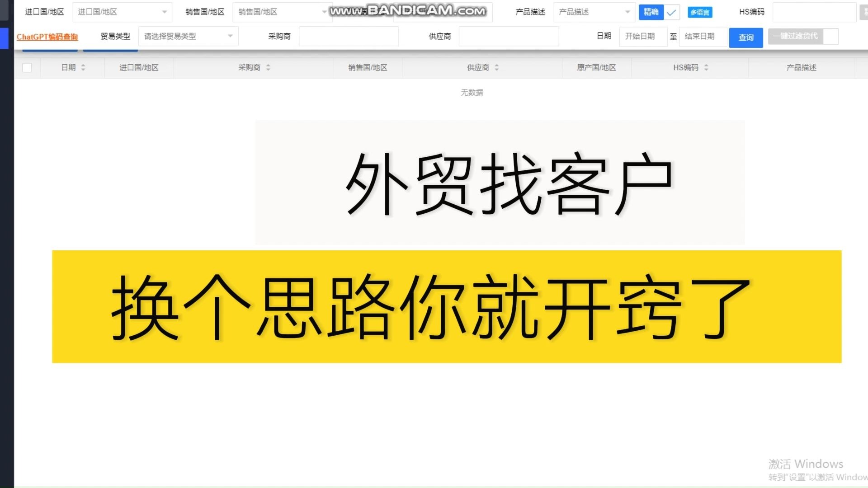Click the blue 查询 button
This screenshot has height=488, width=868.
pos(746,38)
